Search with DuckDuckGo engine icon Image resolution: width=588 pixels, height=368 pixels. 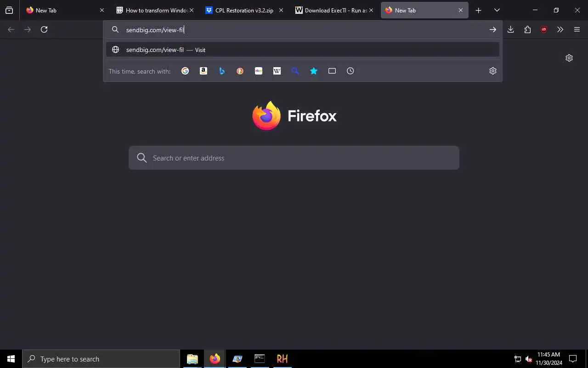point(240,71)
